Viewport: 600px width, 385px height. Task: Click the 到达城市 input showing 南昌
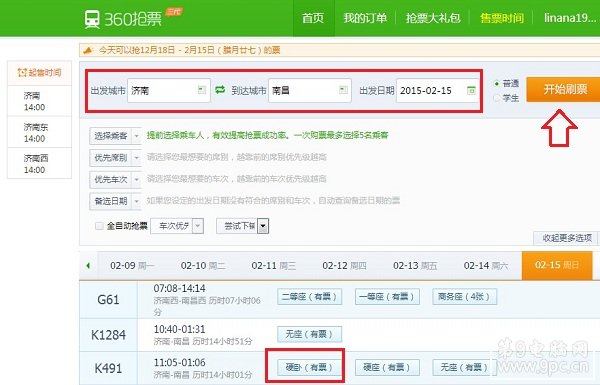310,90
